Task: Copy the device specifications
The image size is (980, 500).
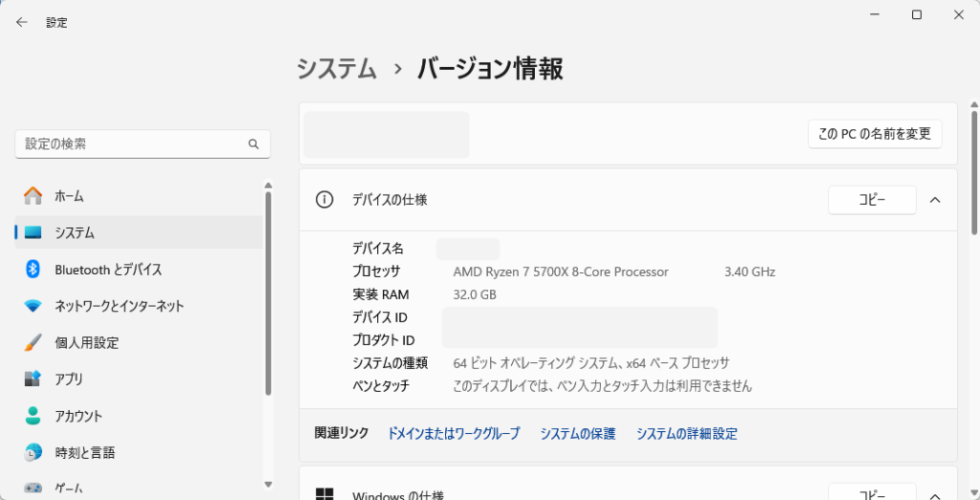Action: click(x=872, y=199)
